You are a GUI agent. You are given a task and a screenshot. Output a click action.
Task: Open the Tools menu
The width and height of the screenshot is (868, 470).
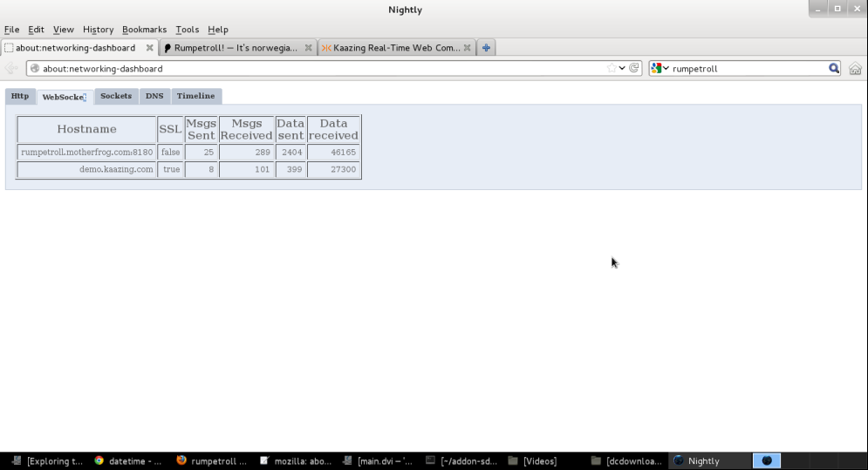click(187, 30)
